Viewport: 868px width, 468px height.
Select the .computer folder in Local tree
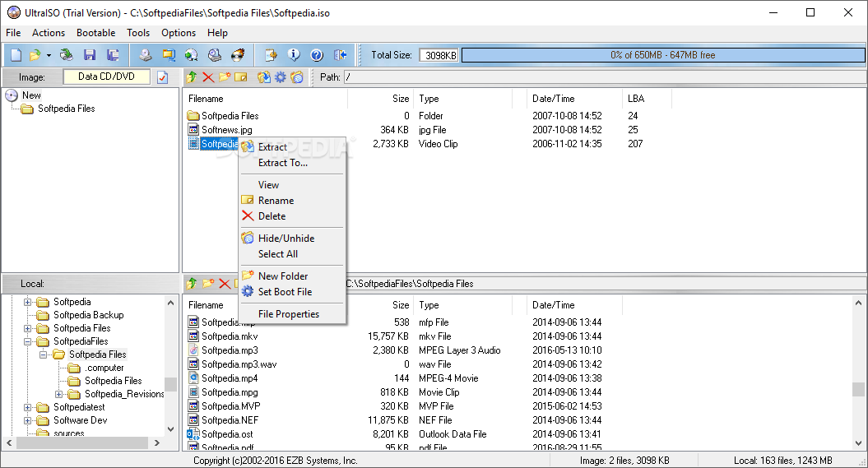pyautogui.click(x=104, y=368)
